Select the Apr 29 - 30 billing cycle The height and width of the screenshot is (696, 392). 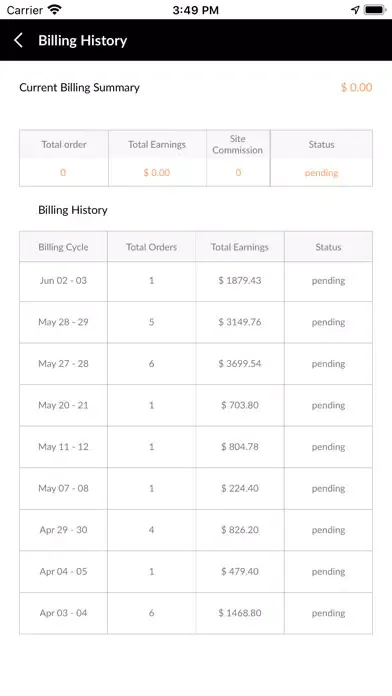point(63,530)
